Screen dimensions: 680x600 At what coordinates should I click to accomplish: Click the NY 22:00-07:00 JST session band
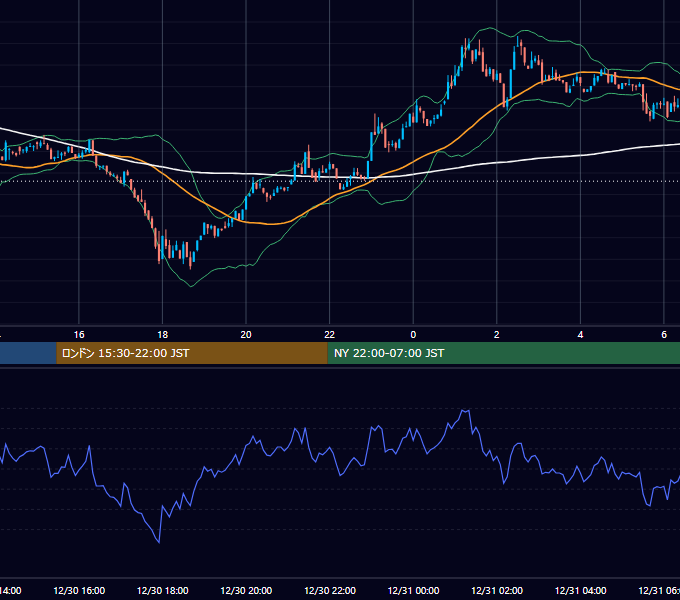tap(503, 353)
